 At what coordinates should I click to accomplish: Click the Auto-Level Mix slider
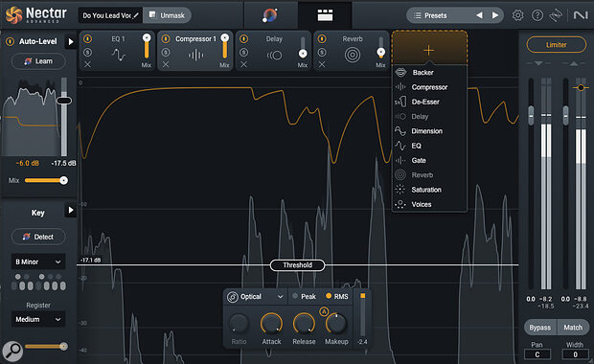(x=46, y=180)
